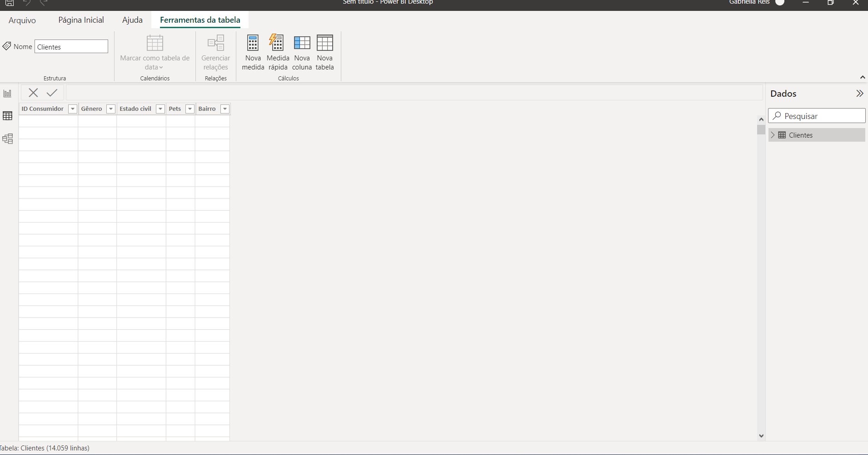
Task: Open the Bairro column filter dropdown
Action: point(225,109)
